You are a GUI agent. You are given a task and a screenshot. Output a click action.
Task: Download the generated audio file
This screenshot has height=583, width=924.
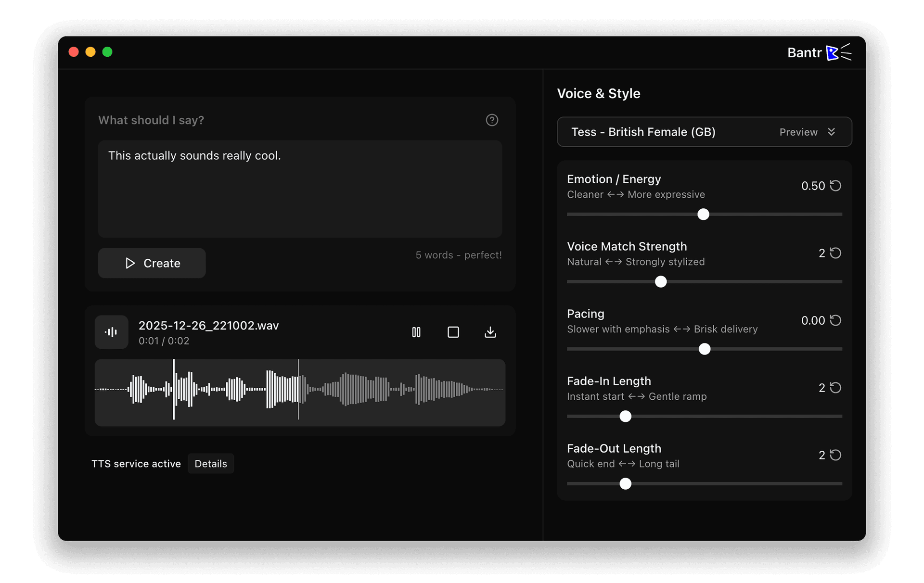point(490,332)
